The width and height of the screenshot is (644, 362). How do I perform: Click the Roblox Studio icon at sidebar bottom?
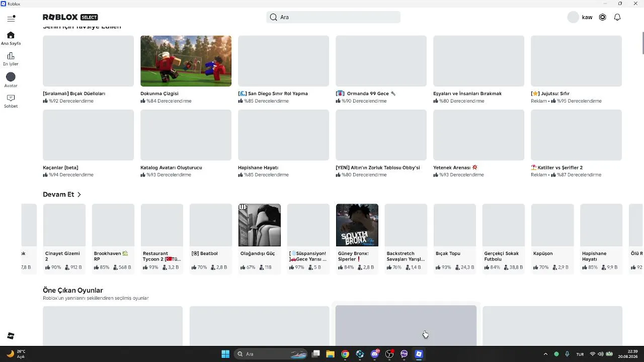point(11,336)
